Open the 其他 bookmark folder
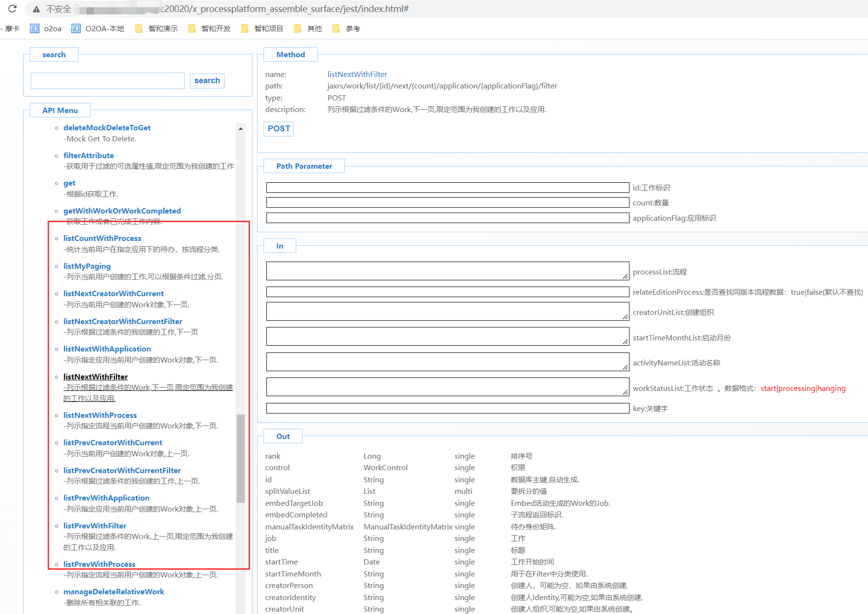Image resolution: width=868 pixels, height=614 pixels. click(308, 29)
